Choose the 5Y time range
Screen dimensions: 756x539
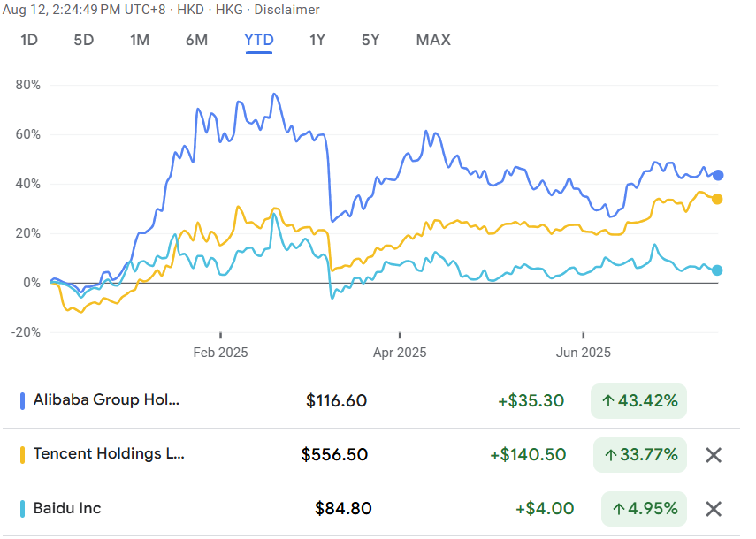click(x=370, y=40)
